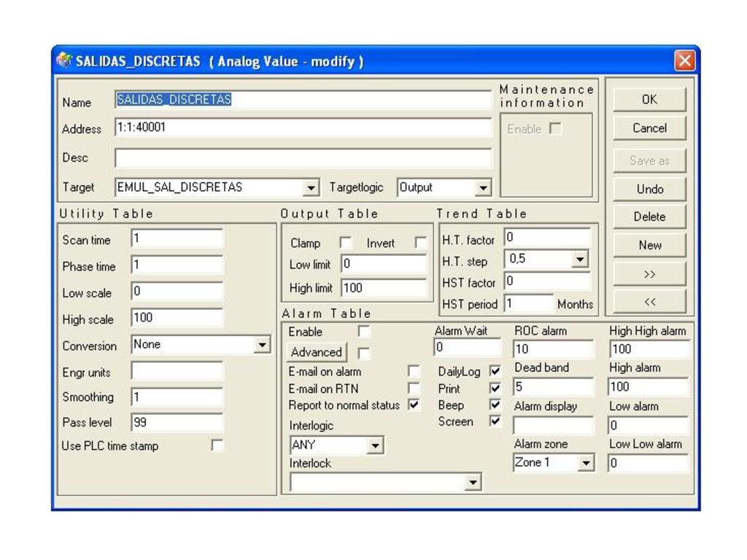Click the High High alarm field

point(649,349)
